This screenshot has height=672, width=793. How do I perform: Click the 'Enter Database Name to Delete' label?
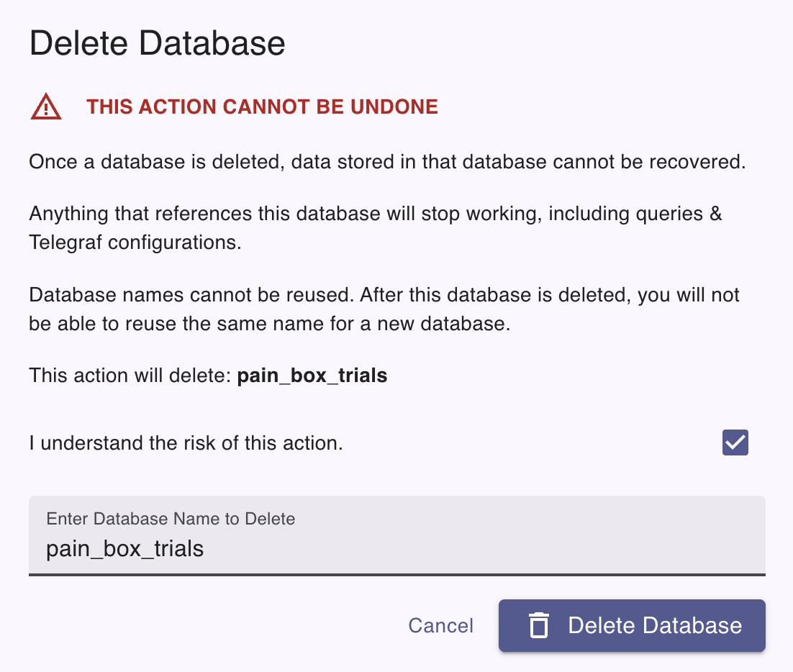coord(170,519)
